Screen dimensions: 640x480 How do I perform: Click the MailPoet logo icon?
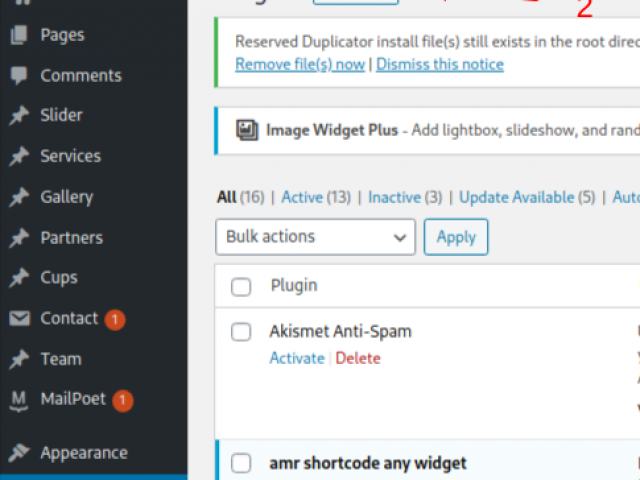coord(19,400)
